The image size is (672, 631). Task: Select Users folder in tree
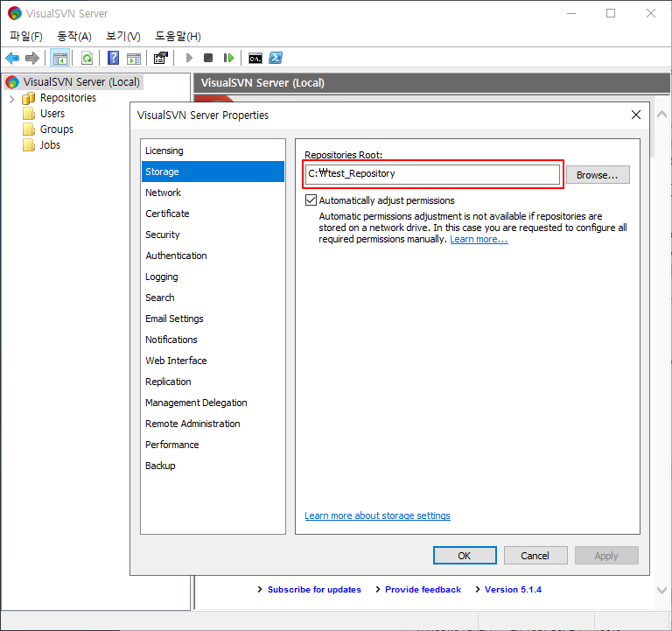point(52,114)
